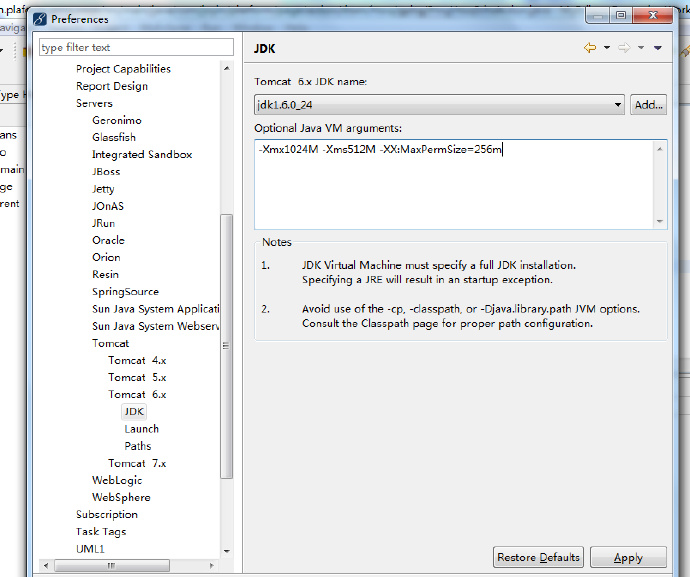
Task: Select JDK under Tomcat 6.x
Action: click(134, 412)
